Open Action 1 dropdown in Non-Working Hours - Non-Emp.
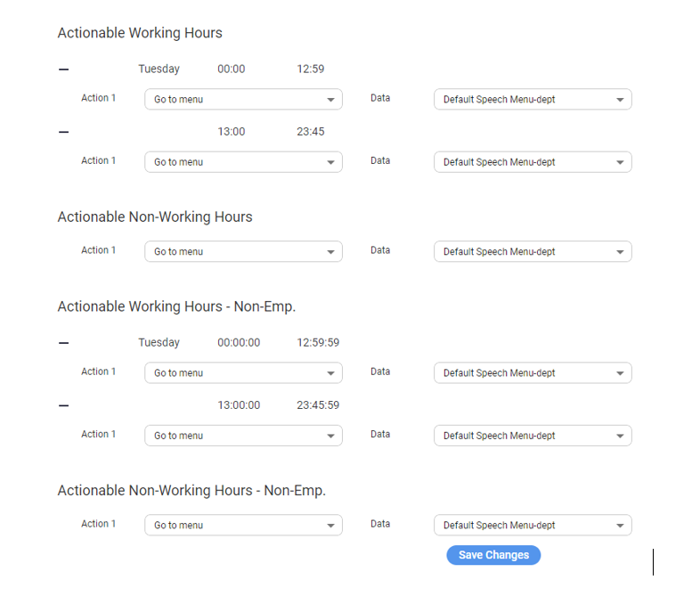The height and width of the screenshot is (596, 700). [x=243, y=526]
